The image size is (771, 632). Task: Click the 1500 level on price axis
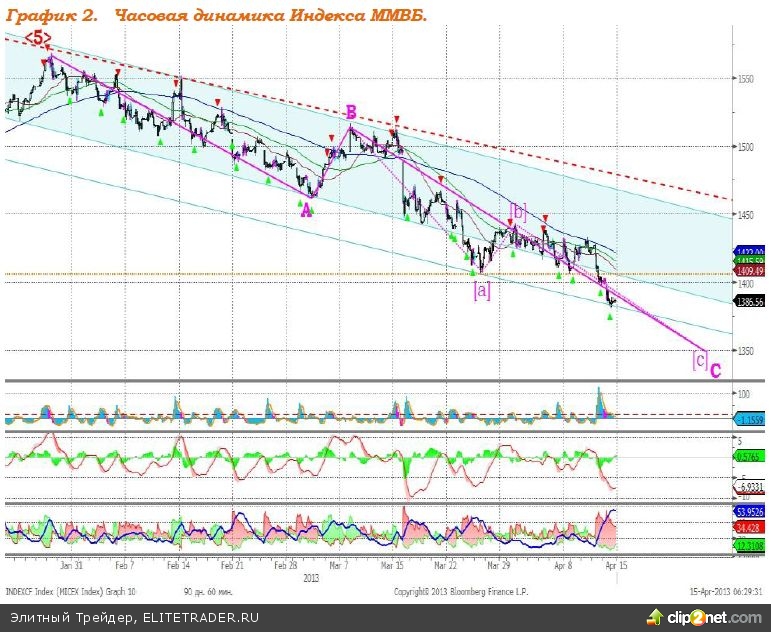click(x=745, y=146)
